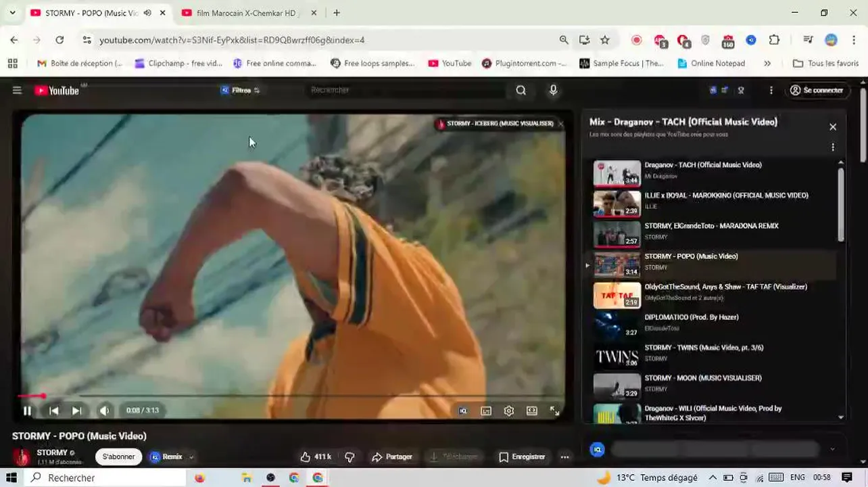Open the Mix playlist options menu
Screen dimensions: 868x487
833,147
